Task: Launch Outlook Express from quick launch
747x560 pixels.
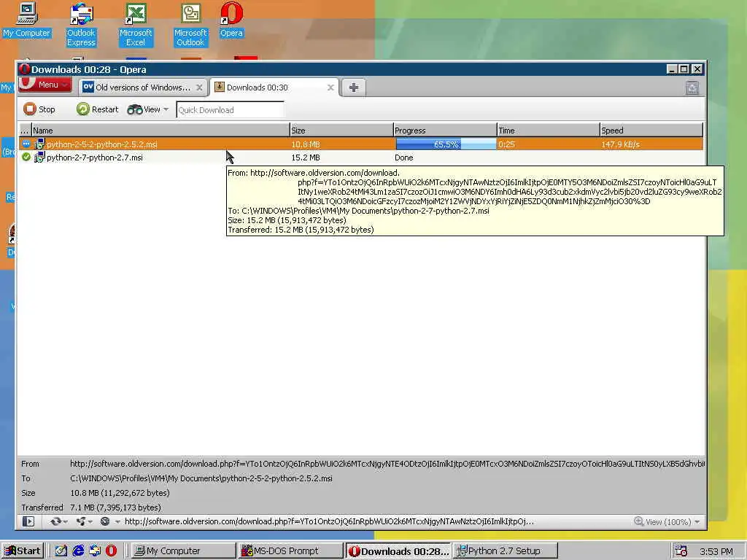Action: pyautogui.click(x=95, y=551)
